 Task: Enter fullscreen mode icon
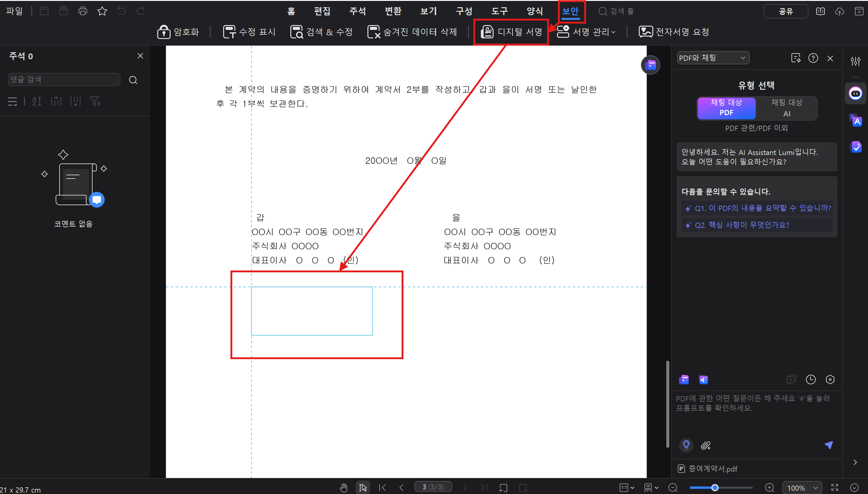(x=835, y=488)
